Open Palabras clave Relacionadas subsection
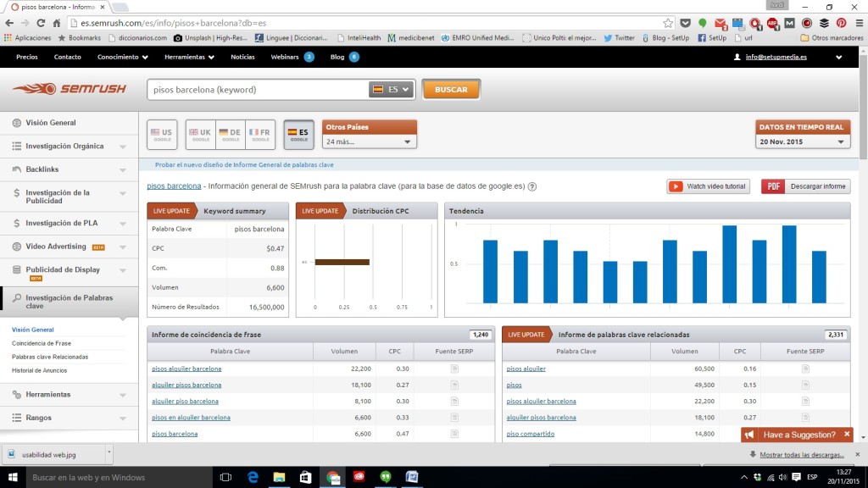This screenshot has height=488, width=868. [x=50, y=357]
